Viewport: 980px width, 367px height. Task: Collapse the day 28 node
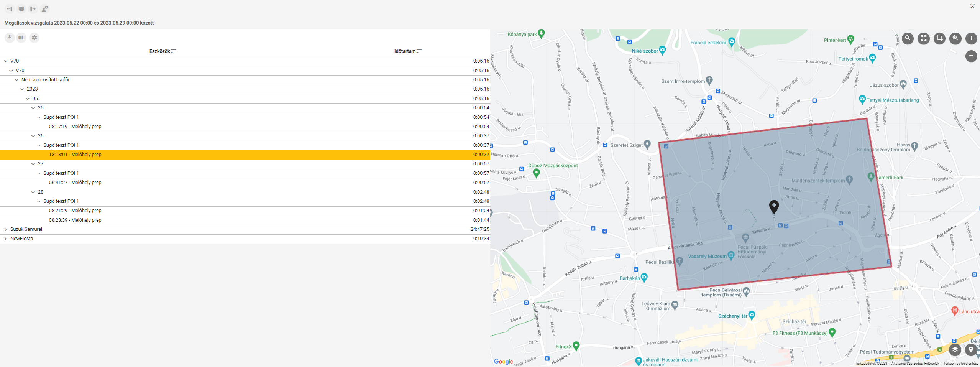[x=33, y=192]
